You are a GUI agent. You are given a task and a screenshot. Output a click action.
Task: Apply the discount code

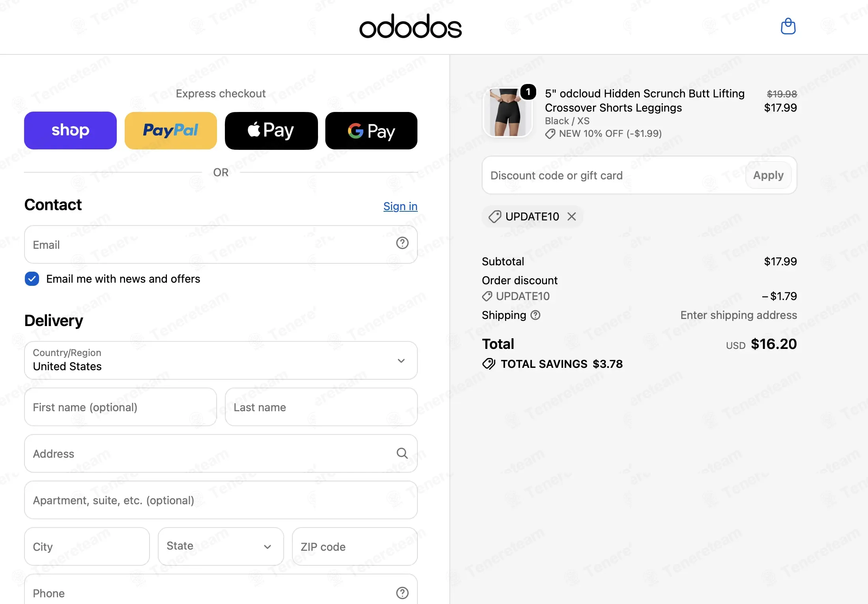point(768,175)
